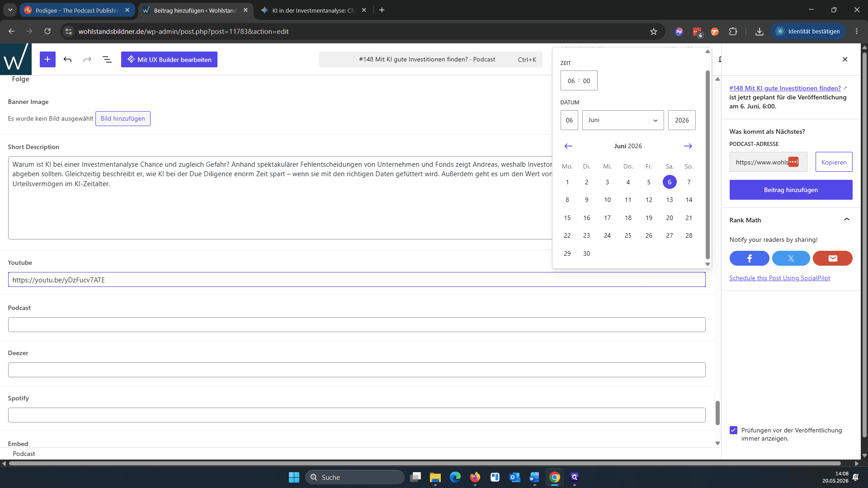The height and width of the screenshot is (488, 868).
Task: Open the block inserter plus button
Action: (47, 59)
